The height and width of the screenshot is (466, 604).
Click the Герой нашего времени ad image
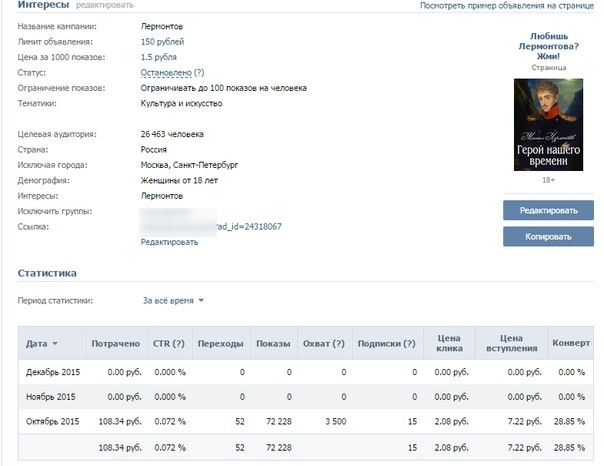(x=547, y=124)
